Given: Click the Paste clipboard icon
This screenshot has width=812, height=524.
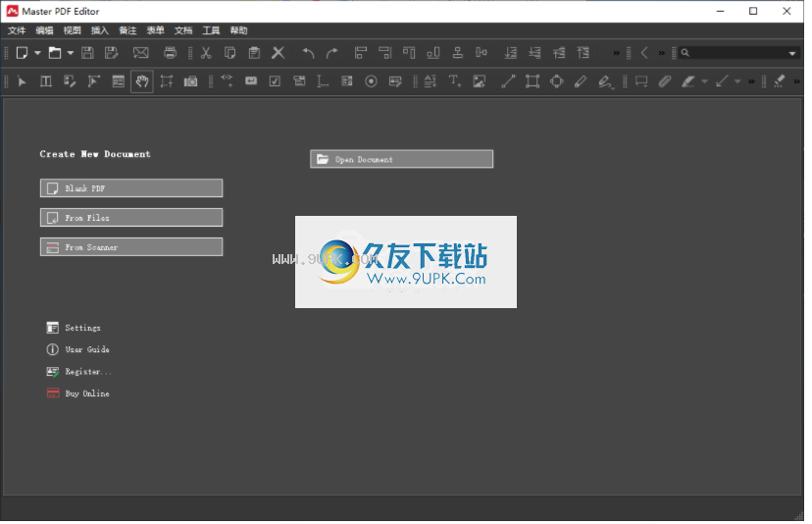Looking at the screenshot, I should click(254, 53).
